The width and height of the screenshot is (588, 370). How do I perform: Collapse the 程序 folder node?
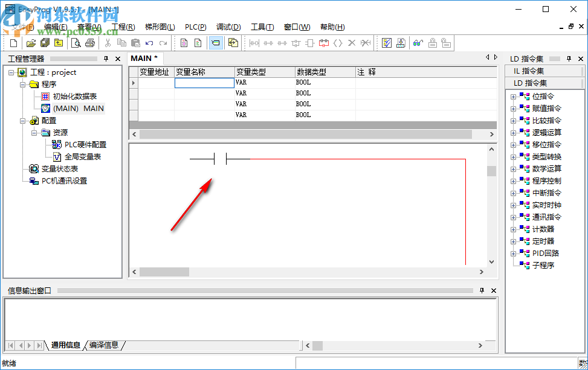[x=22, y=85]
